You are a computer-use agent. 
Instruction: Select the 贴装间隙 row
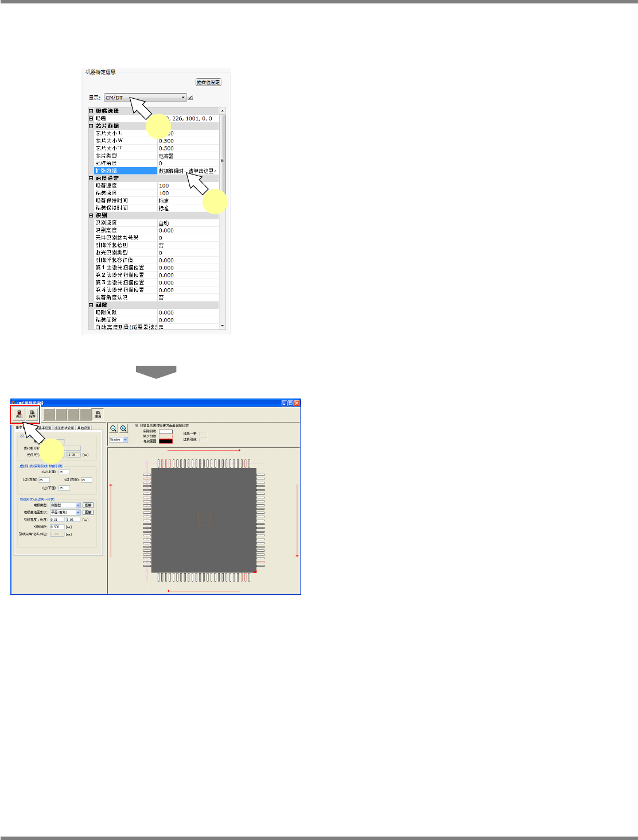(x=156, y=320)
